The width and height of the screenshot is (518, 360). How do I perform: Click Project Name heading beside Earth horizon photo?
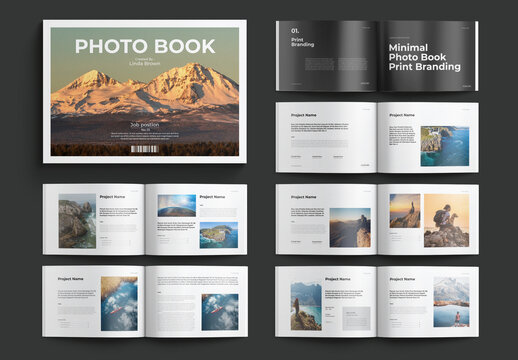(x=212, y=197)
